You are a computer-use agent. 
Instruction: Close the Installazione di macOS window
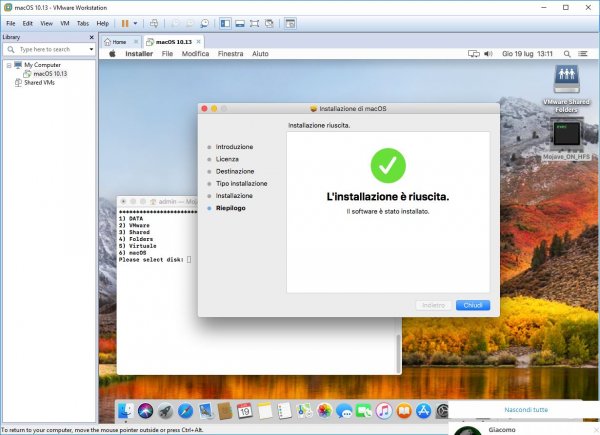tap(204, 109)
